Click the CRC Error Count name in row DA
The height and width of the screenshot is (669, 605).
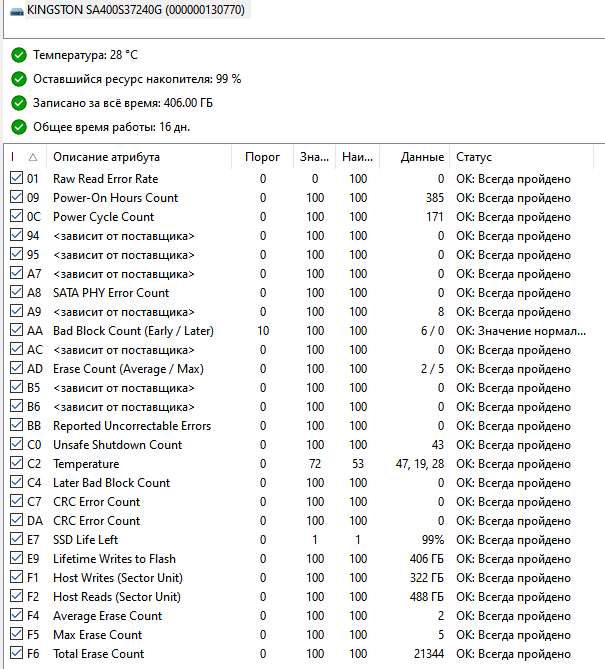point(96,521)
